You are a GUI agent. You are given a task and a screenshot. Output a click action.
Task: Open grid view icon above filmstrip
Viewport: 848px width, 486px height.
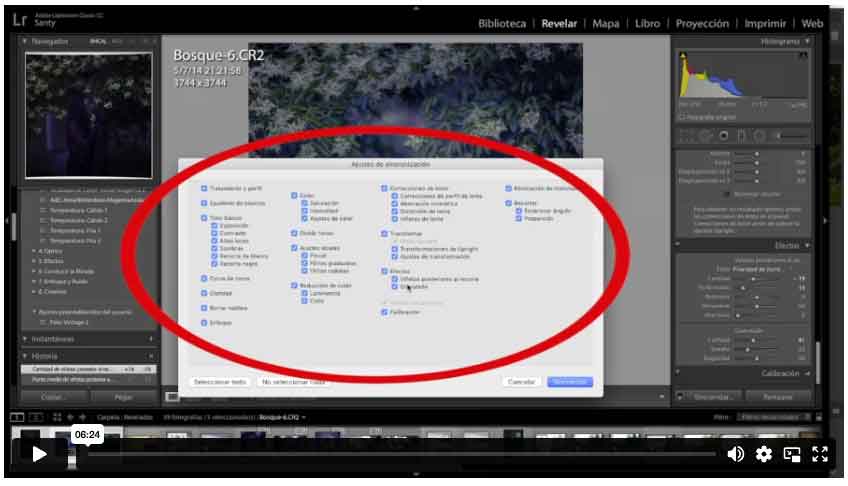coord(57,417)
